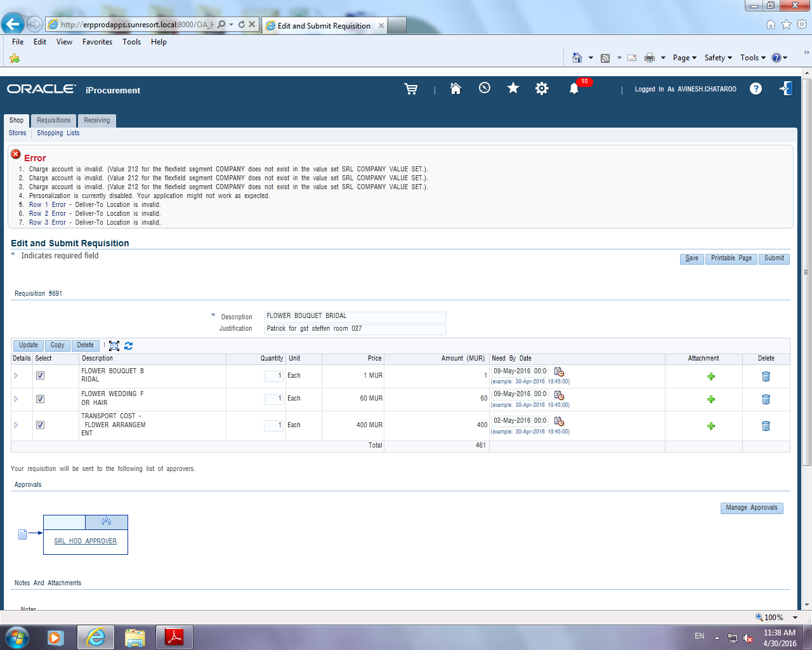Go to the iProcurement Home icon
Image resolution: width=812 pixels, height=650 pixels.
(455, 88)
